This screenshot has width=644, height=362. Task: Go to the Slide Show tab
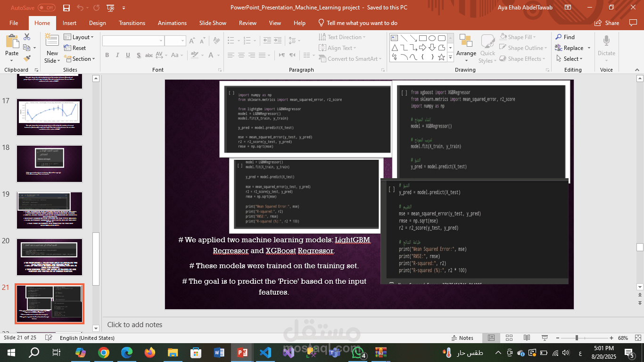[x=213, y=23]
